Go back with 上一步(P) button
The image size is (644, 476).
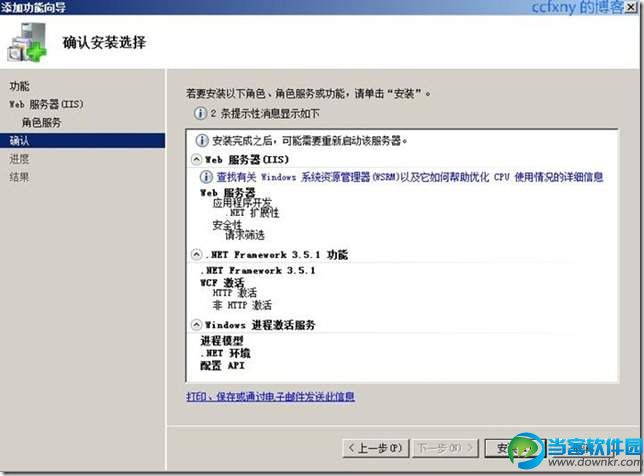[x=376, y=448]
